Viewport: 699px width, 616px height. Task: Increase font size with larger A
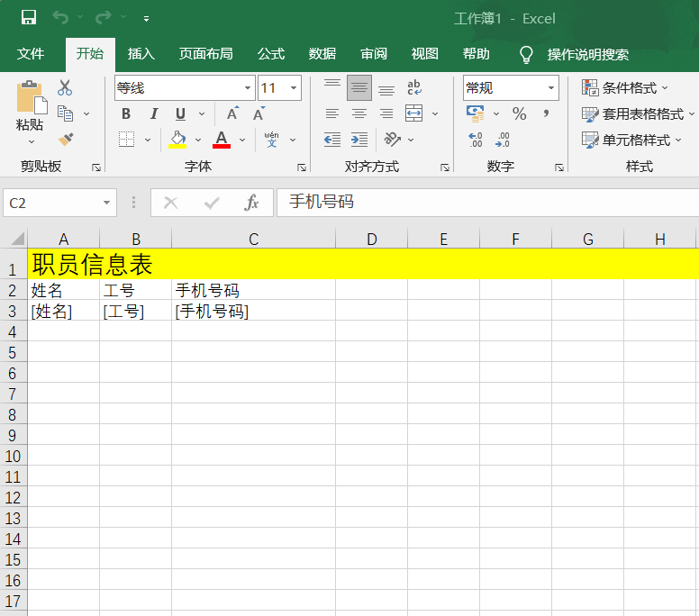pos(232,113)
